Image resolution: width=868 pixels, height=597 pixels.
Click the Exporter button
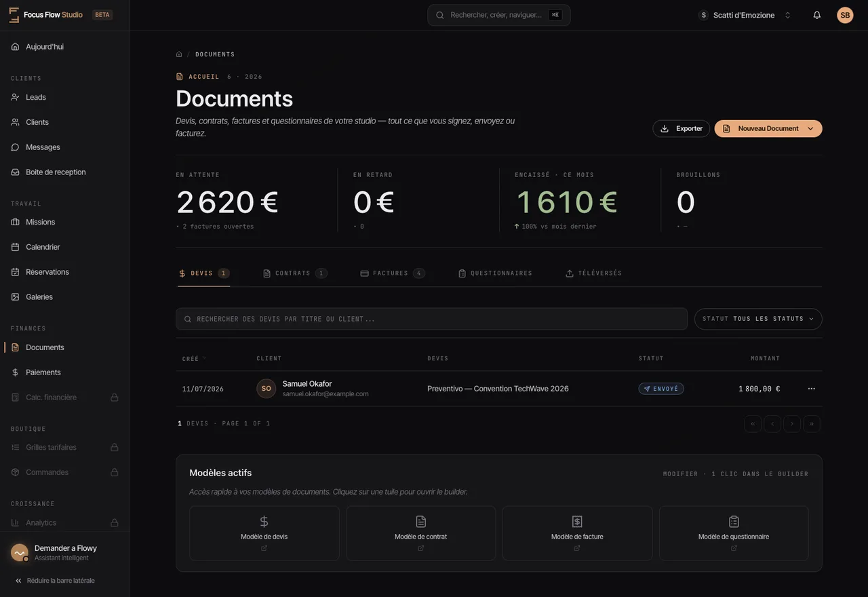[x=682, y=129]
